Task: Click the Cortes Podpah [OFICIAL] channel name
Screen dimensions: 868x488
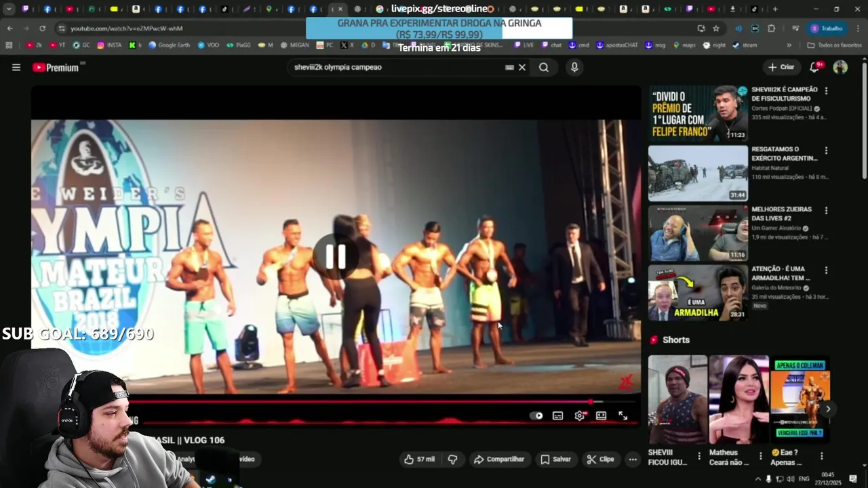Action: point(782,108)
